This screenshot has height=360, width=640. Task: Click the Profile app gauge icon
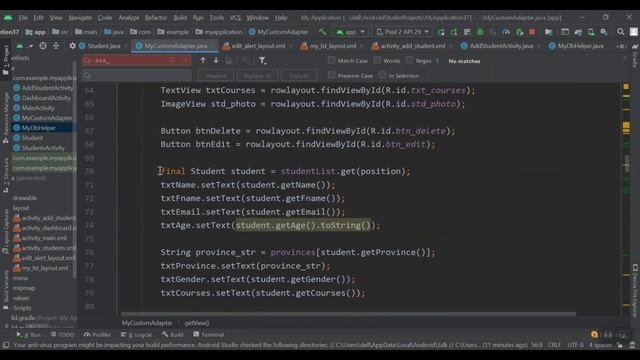pos(506,32)
